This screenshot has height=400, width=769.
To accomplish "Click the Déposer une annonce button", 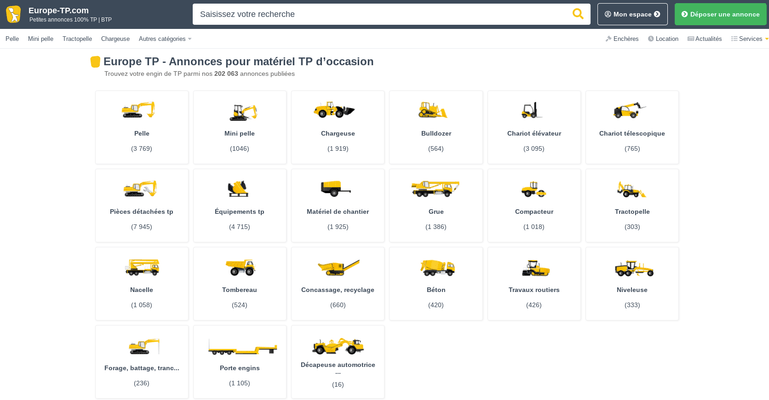I will (x=720, y=14).
